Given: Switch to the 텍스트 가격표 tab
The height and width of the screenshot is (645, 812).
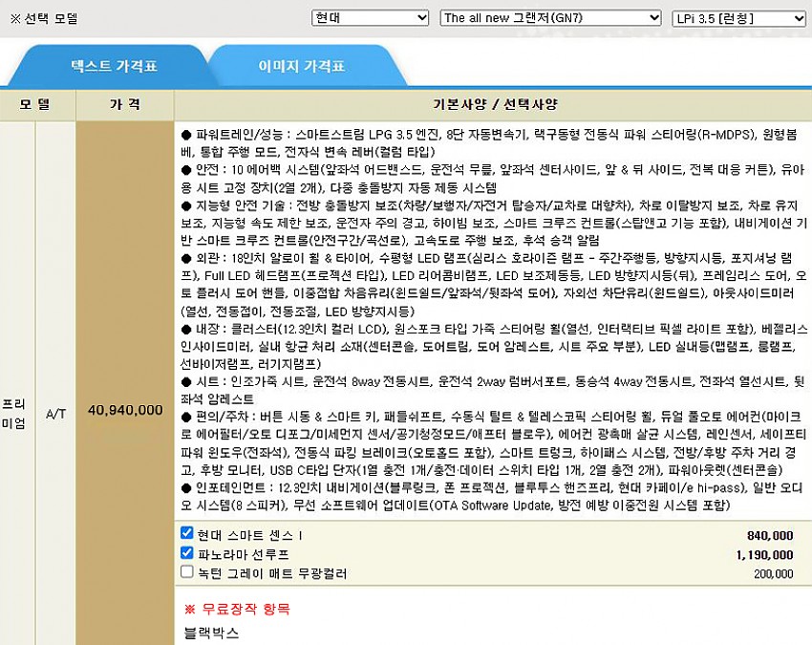Looking at the screenshot, I should point(115,67).
